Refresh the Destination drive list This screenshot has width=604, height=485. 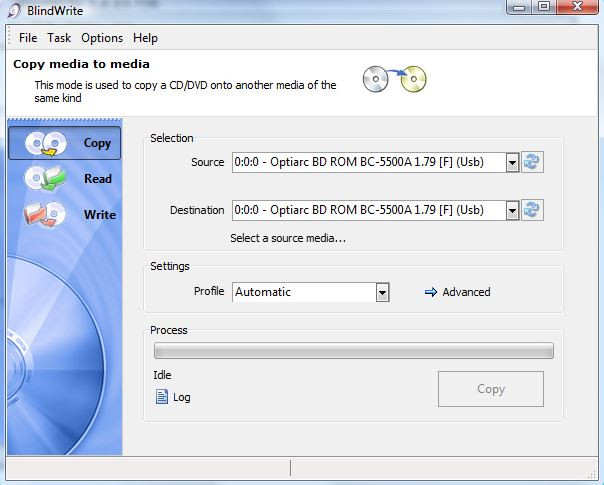[x=533, y=210]
